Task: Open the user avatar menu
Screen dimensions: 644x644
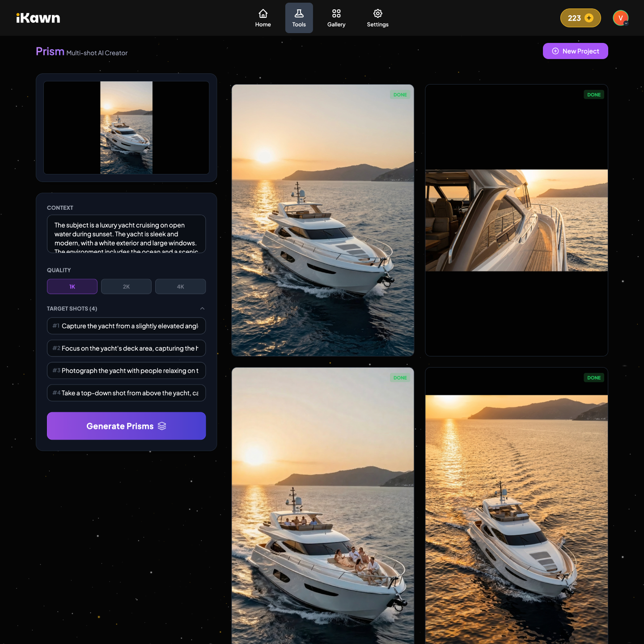Action: click(x=620, y=18)
